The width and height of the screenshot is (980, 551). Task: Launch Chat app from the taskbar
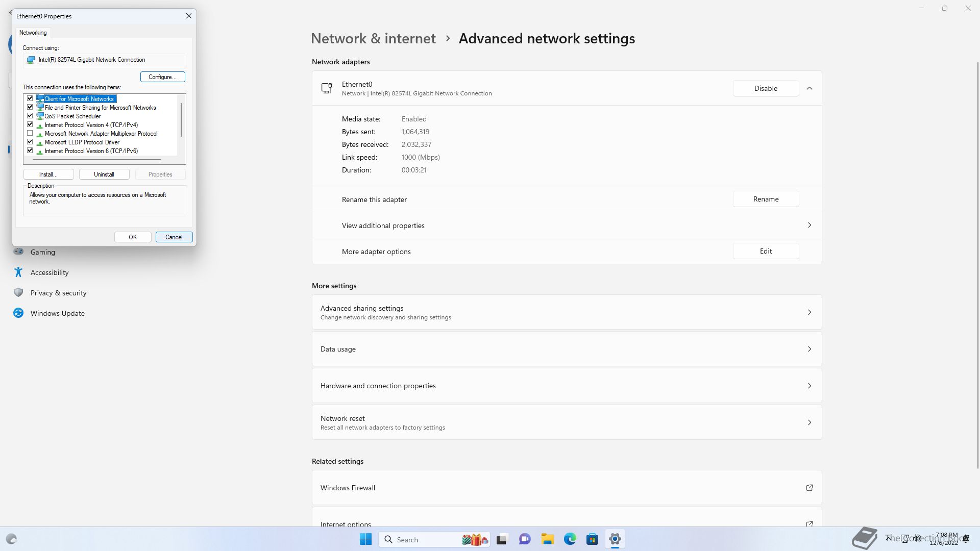pyautogui.click(x=525, y=539)
